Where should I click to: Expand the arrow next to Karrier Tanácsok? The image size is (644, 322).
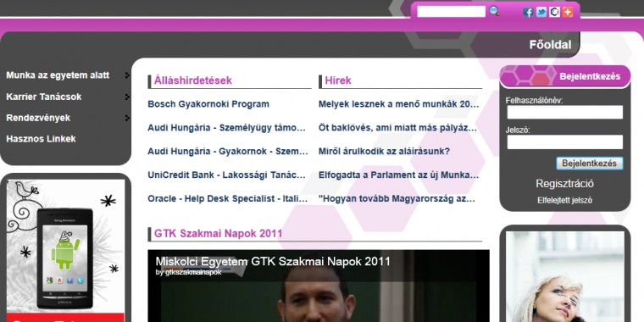pyautogui.click(x=127, y=97)
